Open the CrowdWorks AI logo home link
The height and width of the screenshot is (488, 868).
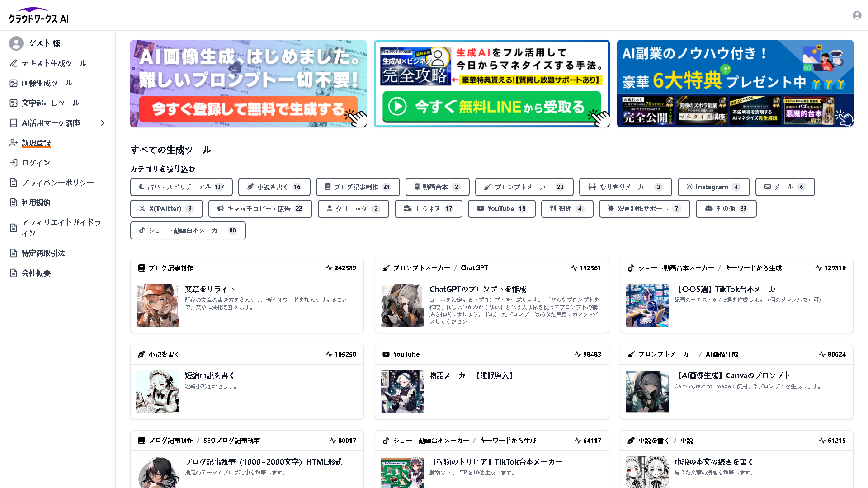[39, 16]
